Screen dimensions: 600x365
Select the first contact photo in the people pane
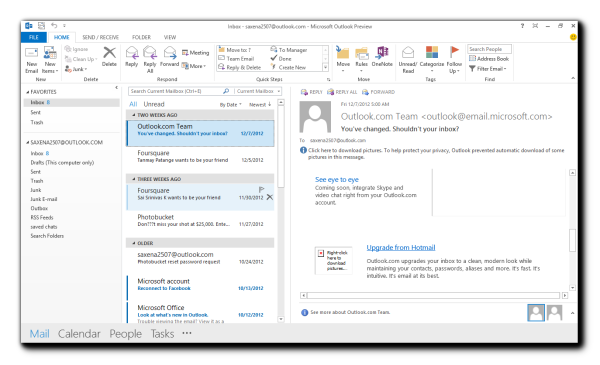536,313
